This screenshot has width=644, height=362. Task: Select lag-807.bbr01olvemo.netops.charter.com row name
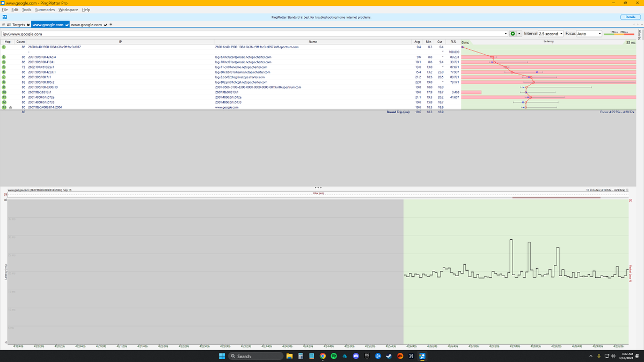[243, 72]
